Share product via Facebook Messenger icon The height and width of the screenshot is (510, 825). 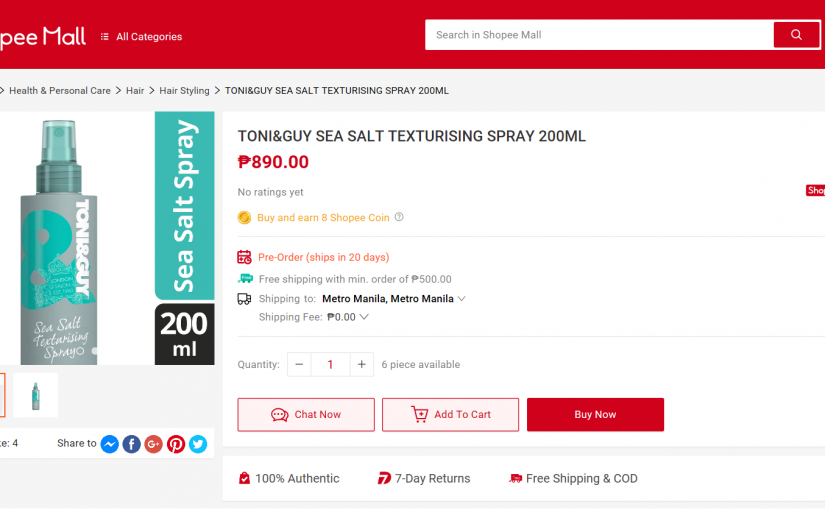[109, 444]
